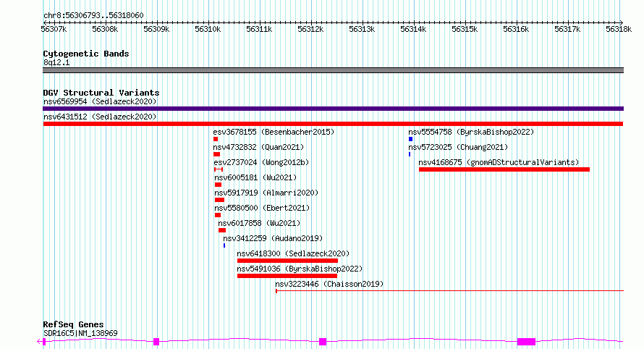Image resolution: width=644 pixels, height=349 pixels.
Task: Open the nsv4732832 (Quan2021) label
Action: coord(258,147)
